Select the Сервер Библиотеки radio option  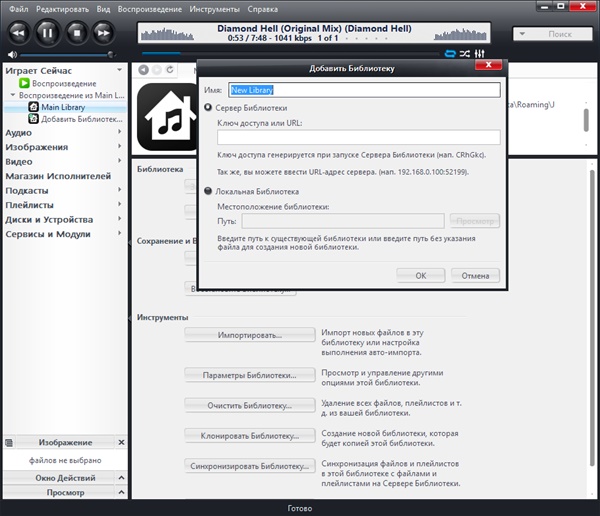pos(208,107)
